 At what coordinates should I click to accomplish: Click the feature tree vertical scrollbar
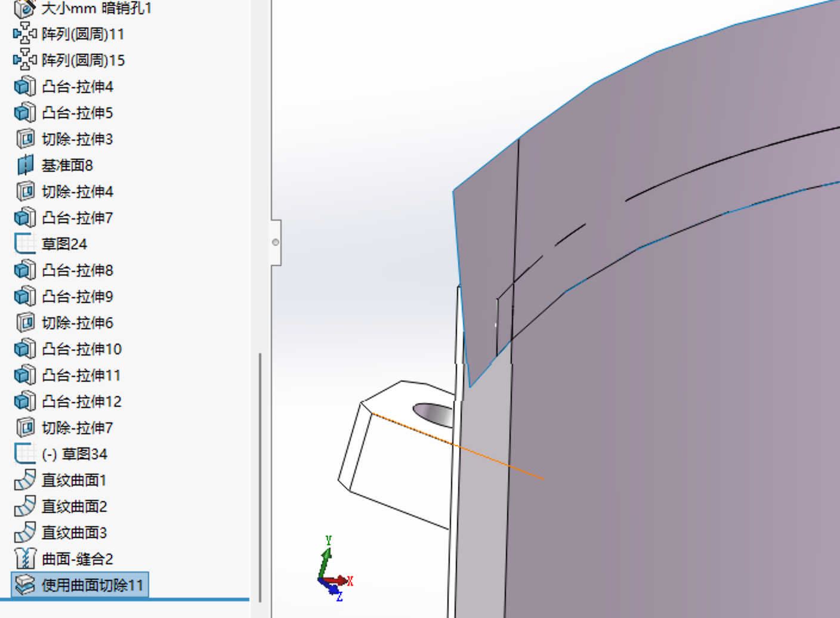pyautogui.click(x=260, y=477)
